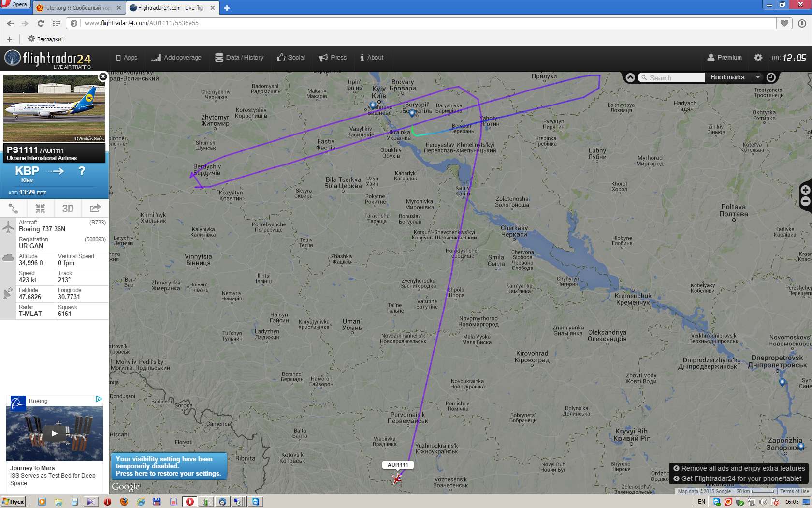The width and height of the screenshot is (812, 508).
Task: Play the Boeing Journey to Mars video
Action: tap(55, 433)
